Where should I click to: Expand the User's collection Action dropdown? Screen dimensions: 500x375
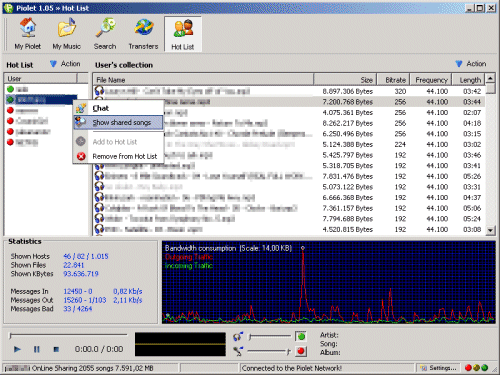click(x=471, y=64)
